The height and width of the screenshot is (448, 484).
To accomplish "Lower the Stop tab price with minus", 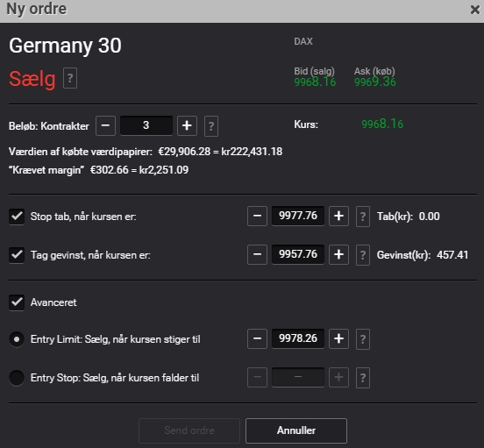I will coord(257,216).
